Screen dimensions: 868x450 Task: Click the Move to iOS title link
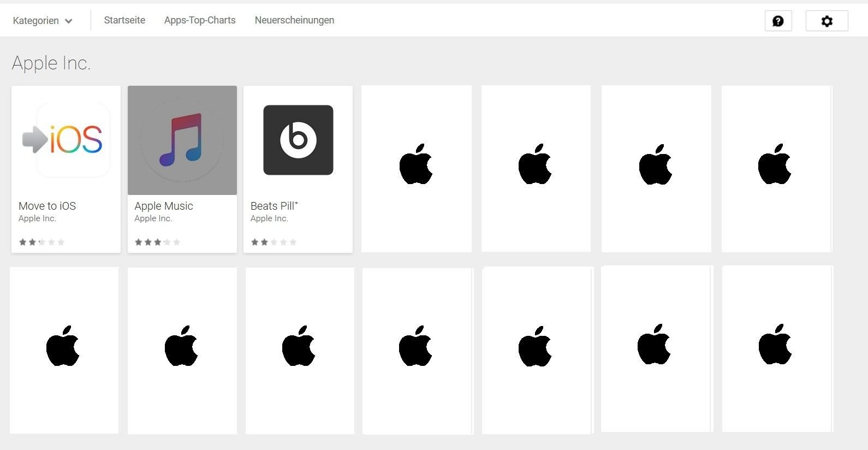coord(47,206)
